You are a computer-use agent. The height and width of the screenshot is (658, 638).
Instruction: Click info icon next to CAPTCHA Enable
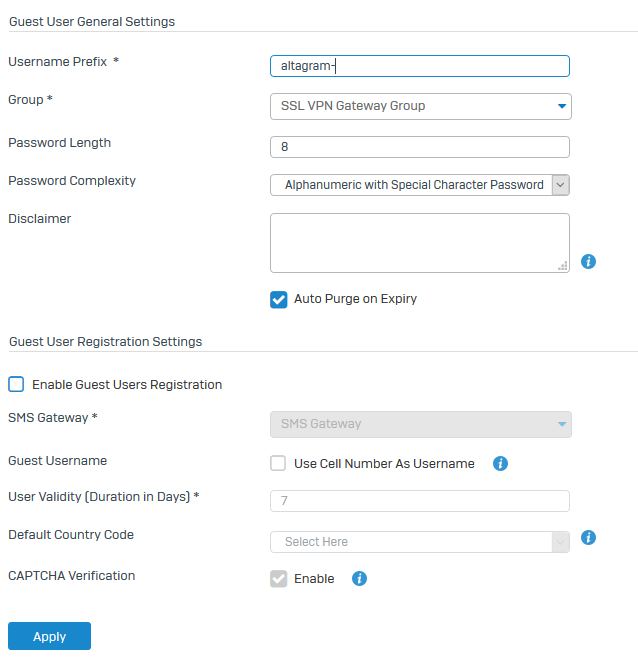coord(359,578)
